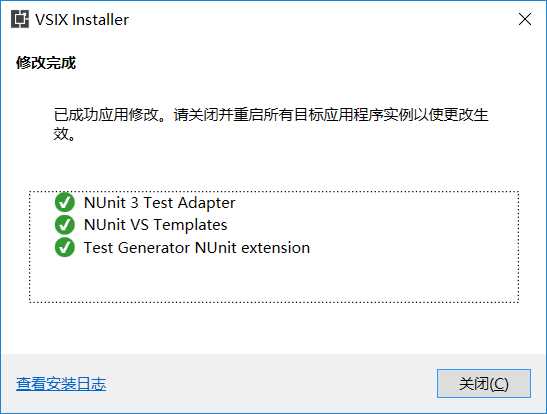Image resolution: width=547 pixels, height=414 pixels.
Task: Click blank white area below the extensions list
Action: pos(274,328)
